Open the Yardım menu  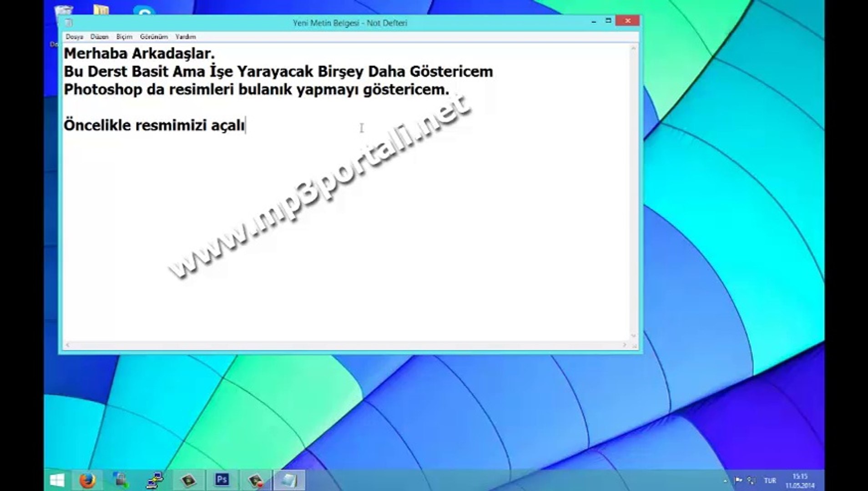click(x=186, y=37)
